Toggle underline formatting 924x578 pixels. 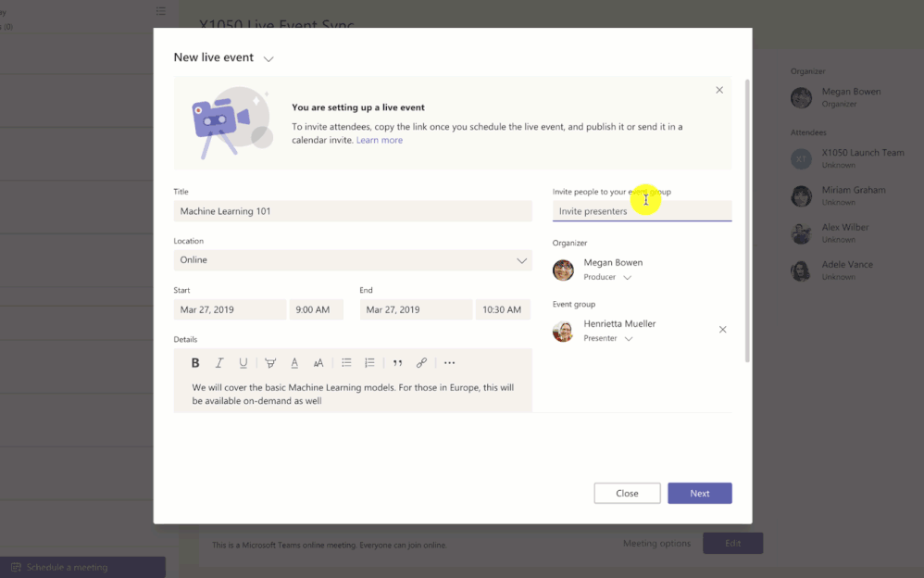[243, 362]
